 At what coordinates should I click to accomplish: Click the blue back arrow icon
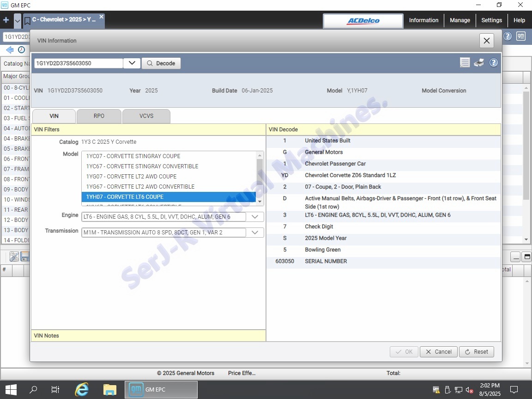10,50
